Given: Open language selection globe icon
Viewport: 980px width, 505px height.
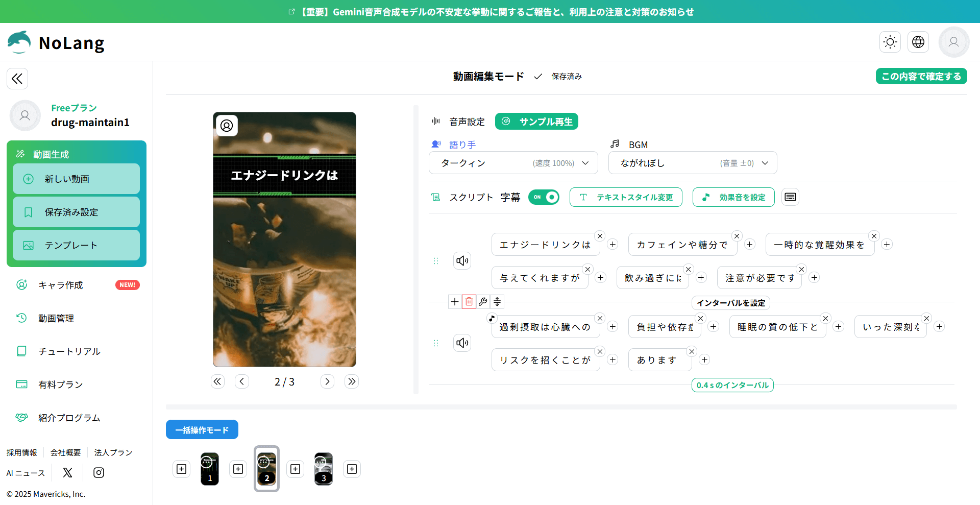Looking at the screenshot, I should [918, 42].
